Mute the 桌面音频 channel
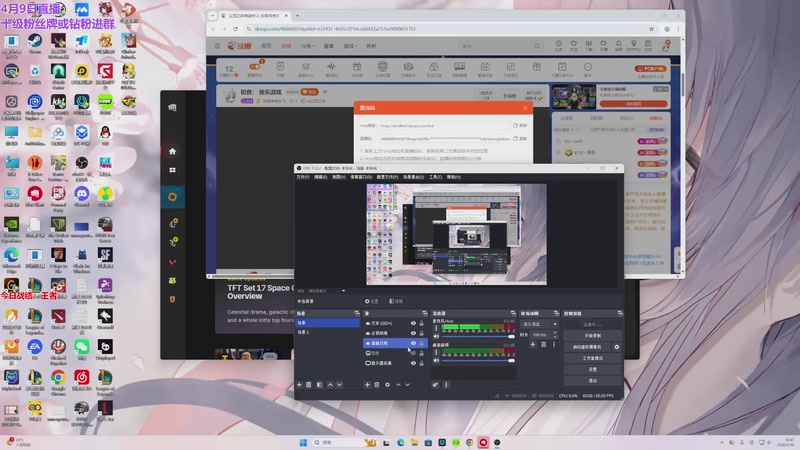The image size is (800, 450). point(436,360)
